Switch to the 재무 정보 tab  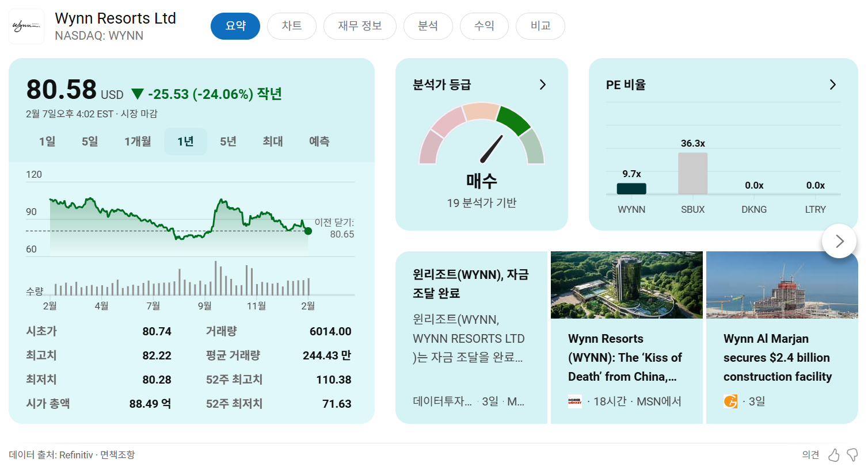[360, 26]
